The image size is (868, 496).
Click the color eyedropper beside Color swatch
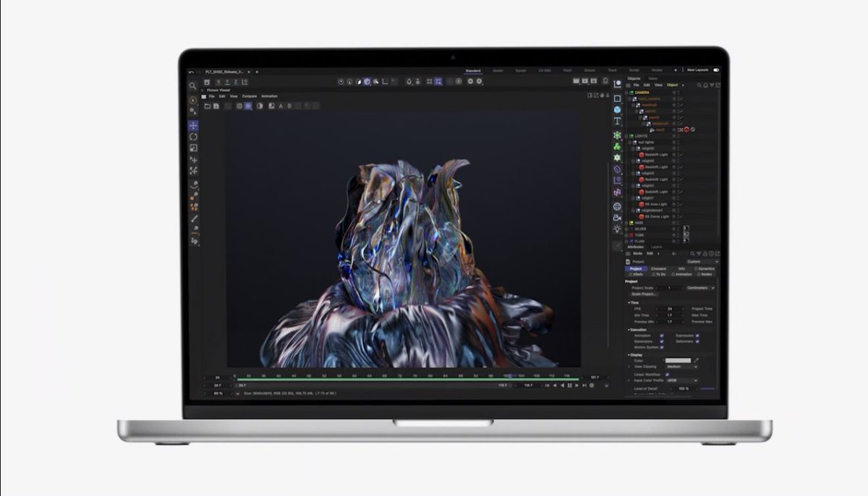(x=697, y=360)
